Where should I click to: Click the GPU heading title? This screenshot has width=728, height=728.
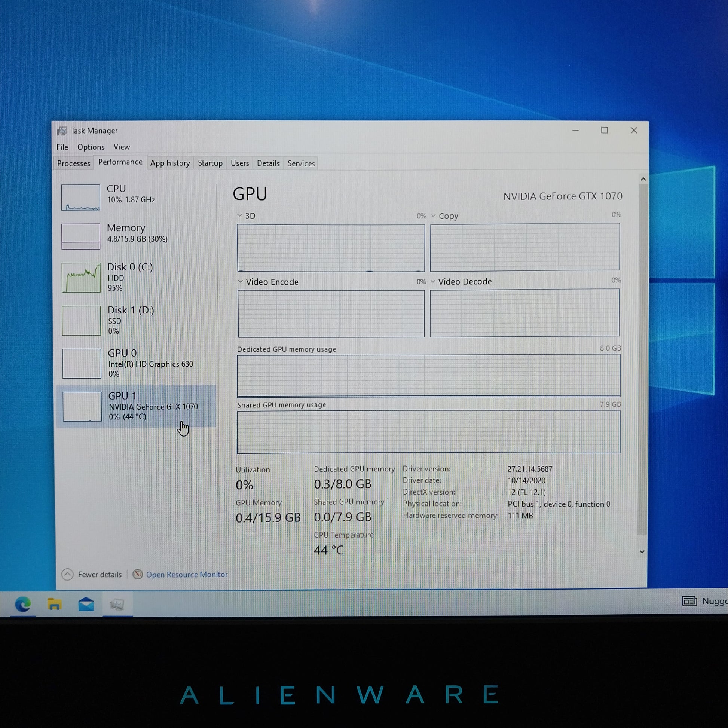click(x=250, y=194)
